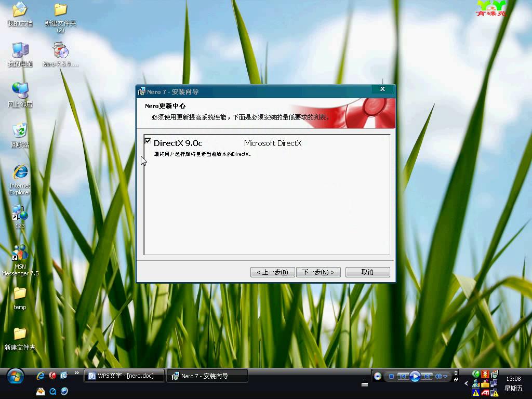Click the network computers tray icon
Image resolution: width=532 pixels, height=399 pixels.
[x=495, y=383]
